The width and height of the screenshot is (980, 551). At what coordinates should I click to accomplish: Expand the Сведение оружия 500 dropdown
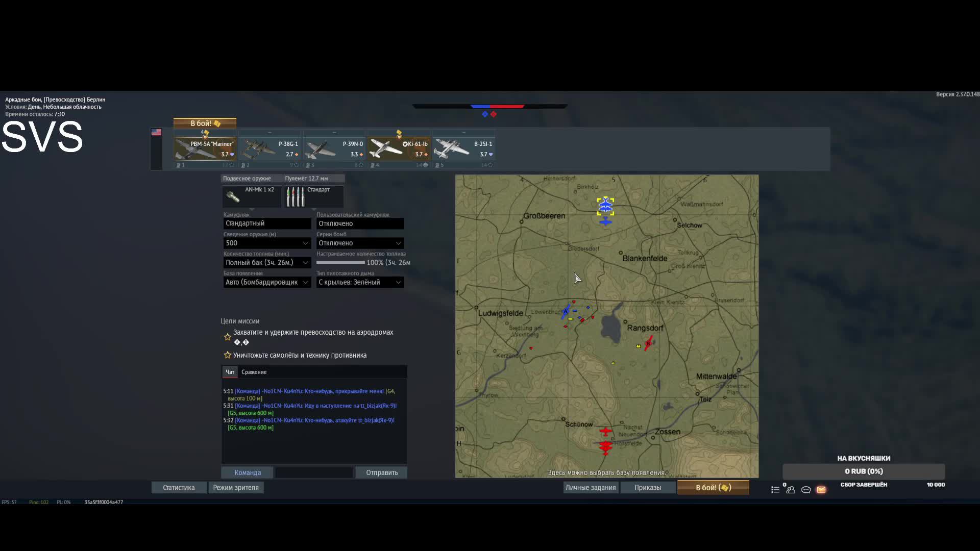pos(267,243)
